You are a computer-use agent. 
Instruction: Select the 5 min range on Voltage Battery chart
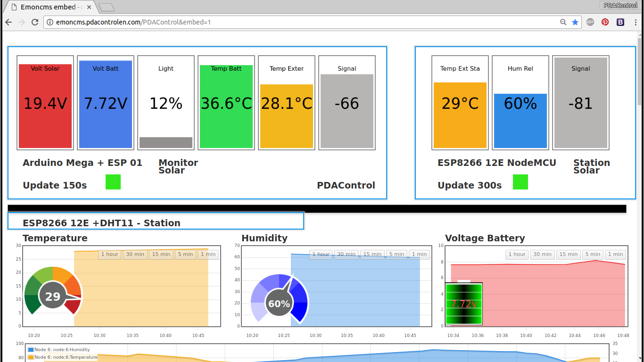593,254
